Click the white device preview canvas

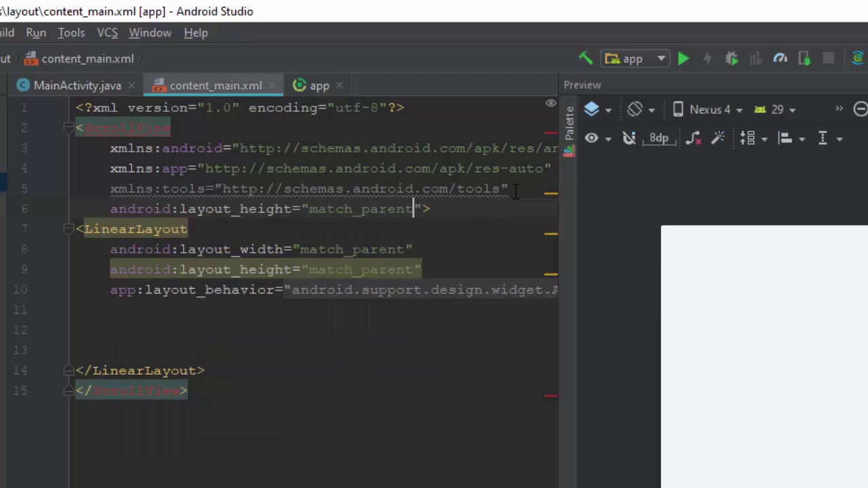[764, 357]
